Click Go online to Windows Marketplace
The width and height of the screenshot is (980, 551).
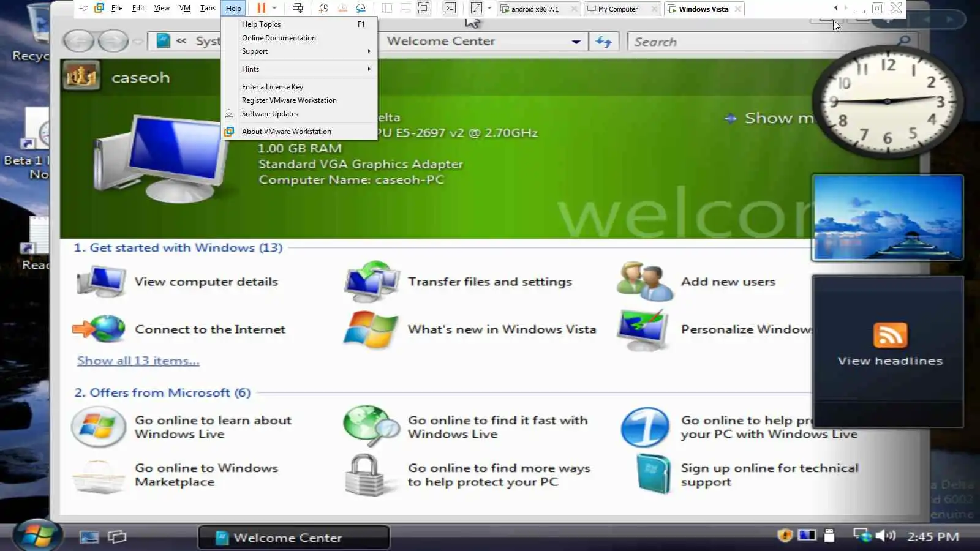tap(206, 475)
